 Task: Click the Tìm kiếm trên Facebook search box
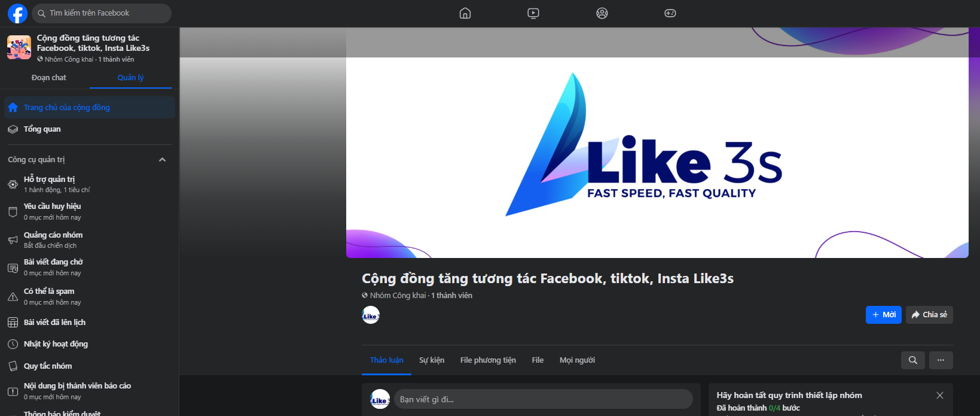[x=101, y=13]
